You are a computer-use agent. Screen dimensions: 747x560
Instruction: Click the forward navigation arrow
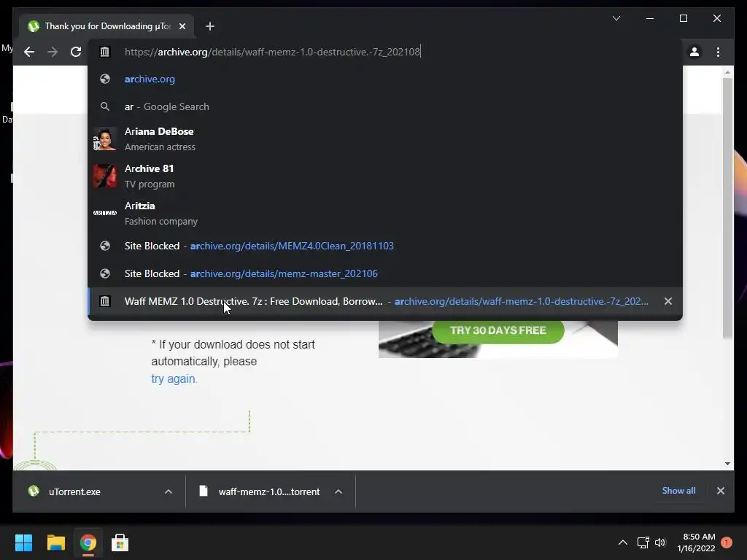point(53,52)
